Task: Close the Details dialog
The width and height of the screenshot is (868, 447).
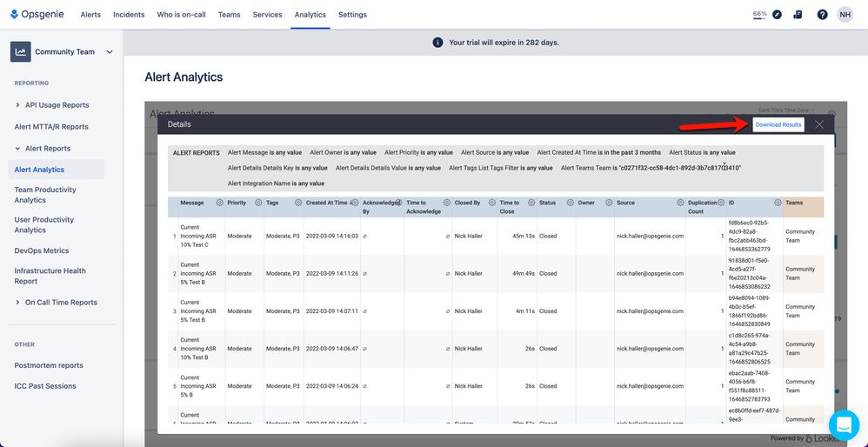Action: tap(819, 124)
